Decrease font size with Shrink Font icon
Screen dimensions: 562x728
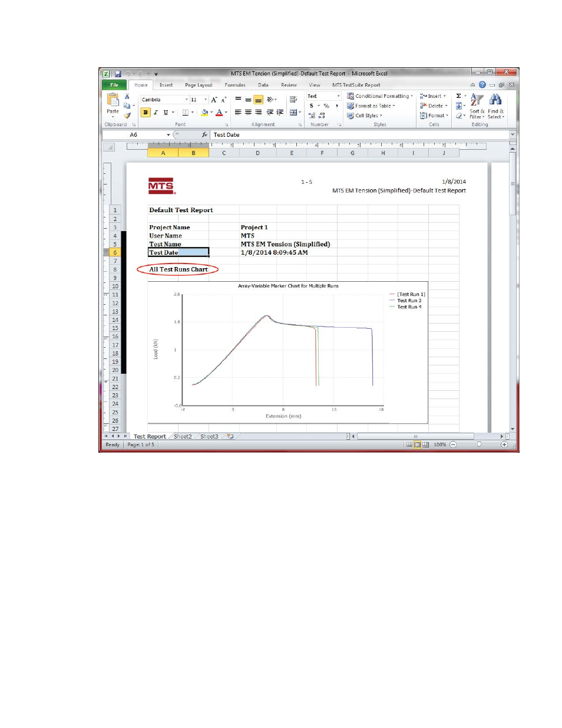pos(223,100)
